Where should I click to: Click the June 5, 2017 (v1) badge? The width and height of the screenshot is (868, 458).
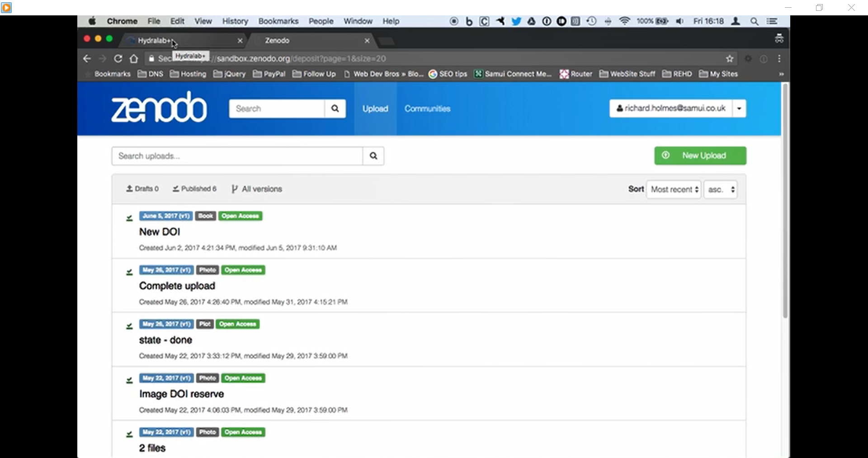166,216
